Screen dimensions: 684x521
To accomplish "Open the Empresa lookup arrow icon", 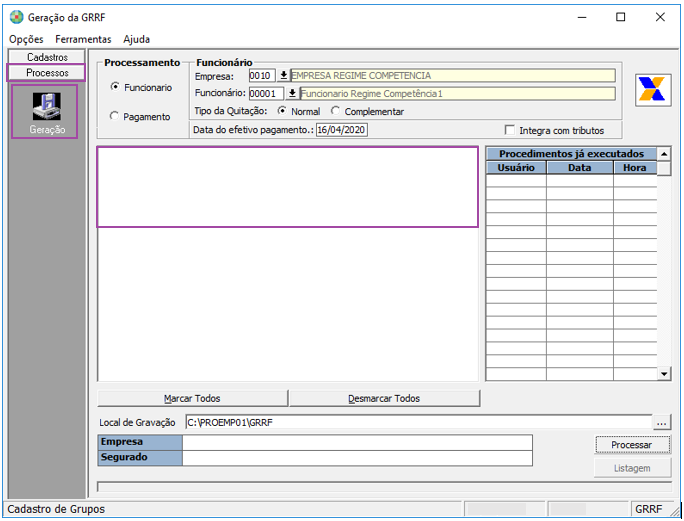I will [x=282, y=76].
